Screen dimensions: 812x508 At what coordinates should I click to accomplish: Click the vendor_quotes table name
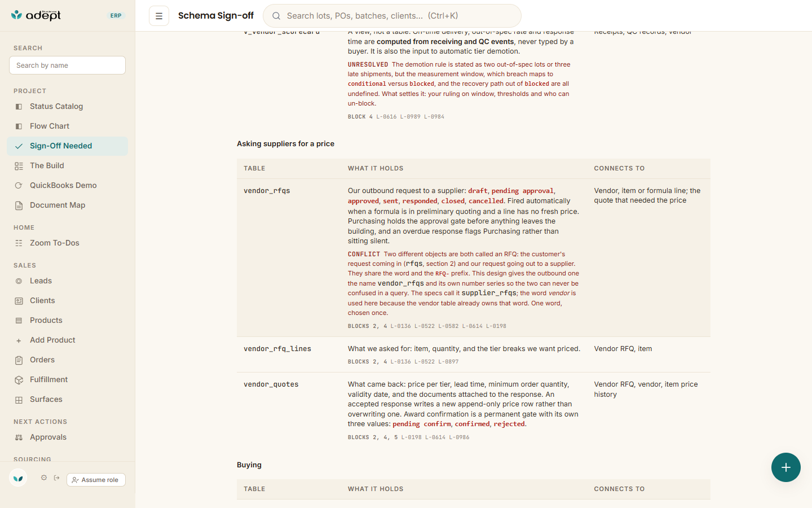pos(271,384)
